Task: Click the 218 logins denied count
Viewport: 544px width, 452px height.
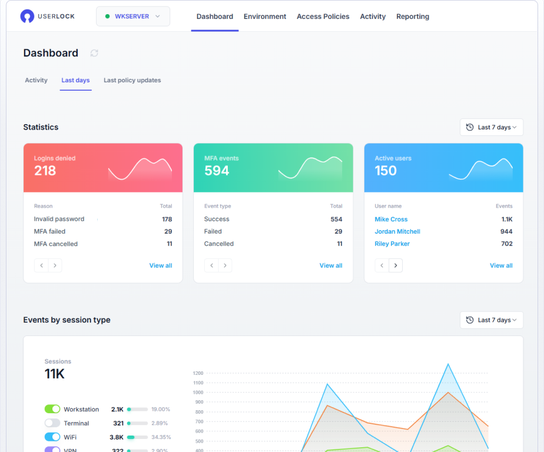Action: pos(45,171)
